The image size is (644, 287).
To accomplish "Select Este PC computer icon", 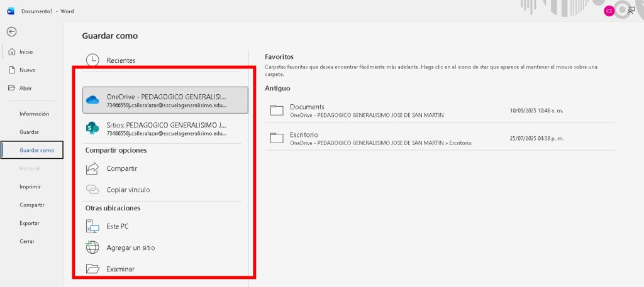I will click(92, 226).
